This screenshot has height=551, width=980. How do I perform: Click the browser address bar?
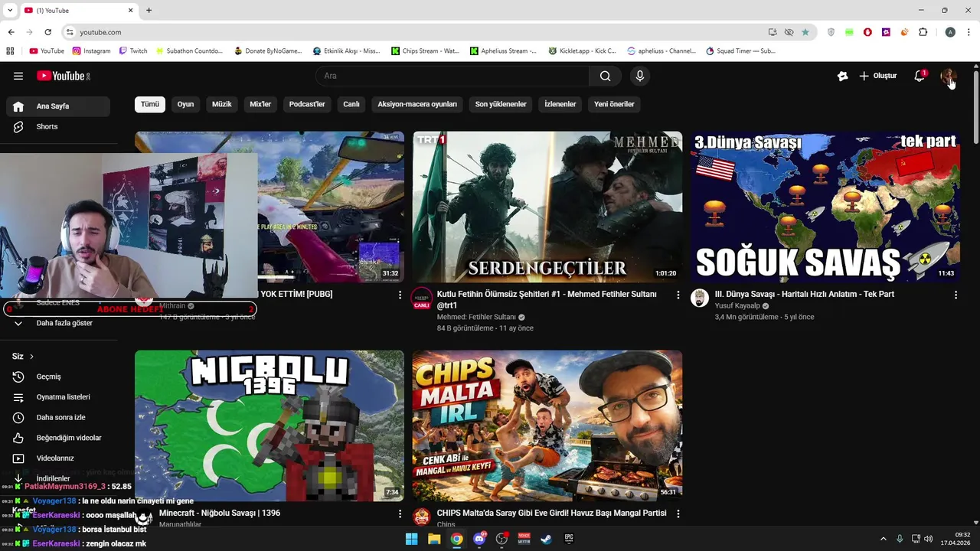(421, 32)
